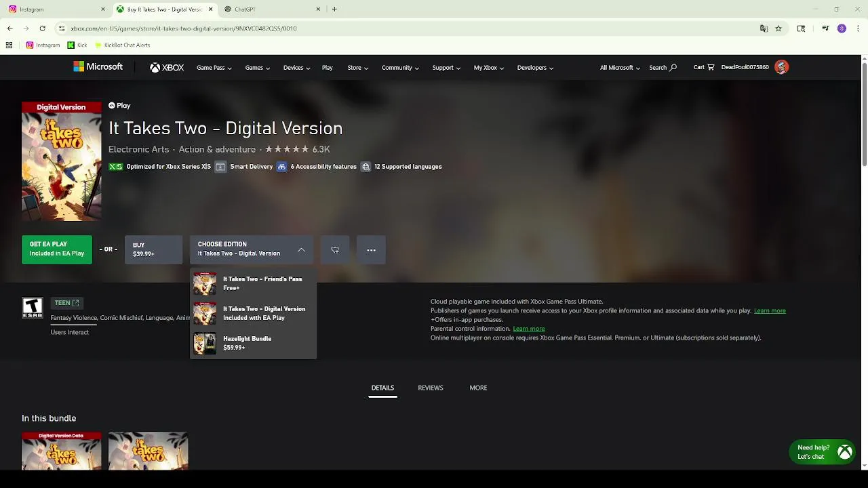Bookmark this page with star icon

(778, 28)
